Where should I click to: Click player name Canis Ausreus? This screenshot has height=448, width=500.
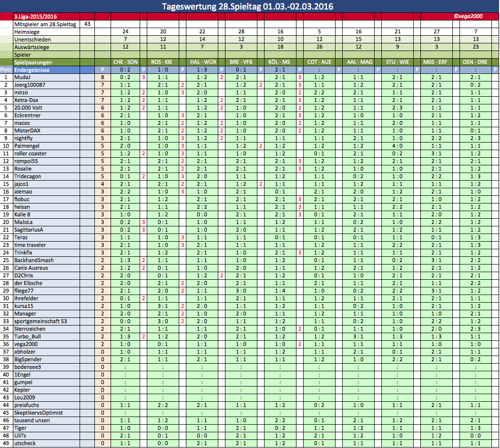pos(31,268)
